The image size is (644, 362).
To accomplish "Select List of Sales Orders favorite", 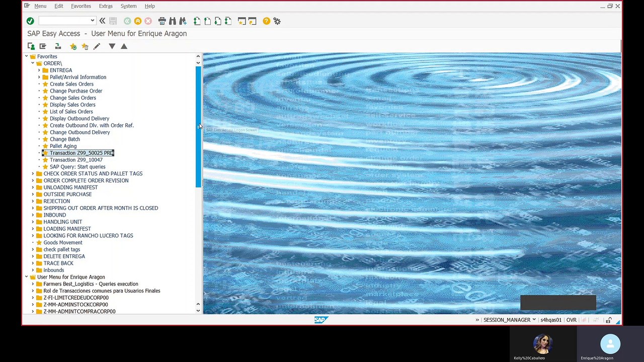I will pyautogui.click(x=71, y=112).
